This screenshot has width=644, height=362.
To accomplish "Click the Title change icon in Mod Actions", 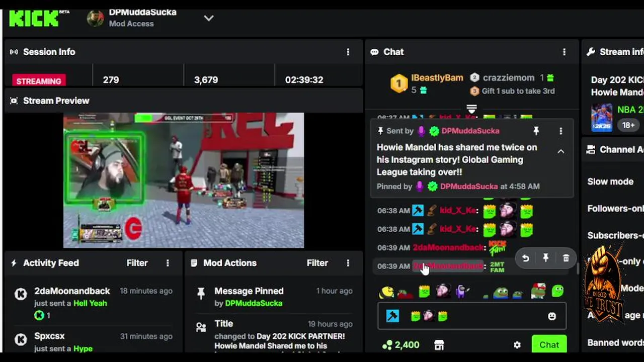I will click(201, 327).
